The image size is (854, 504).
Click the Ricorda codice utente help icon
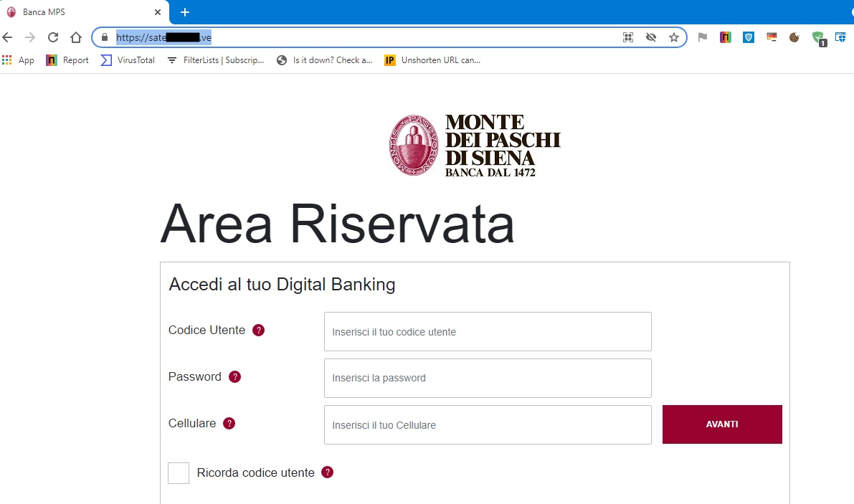pos(327,472)
